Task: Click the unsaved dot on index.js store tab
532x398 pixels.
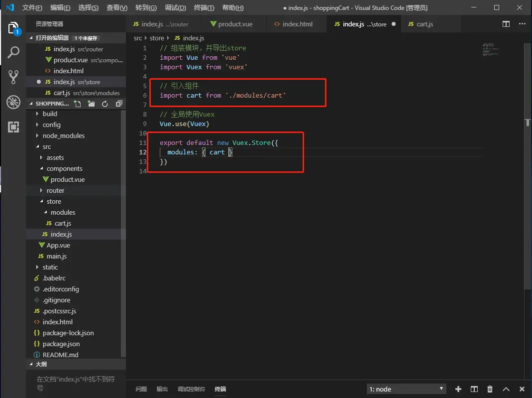Action: pos(394,24)
